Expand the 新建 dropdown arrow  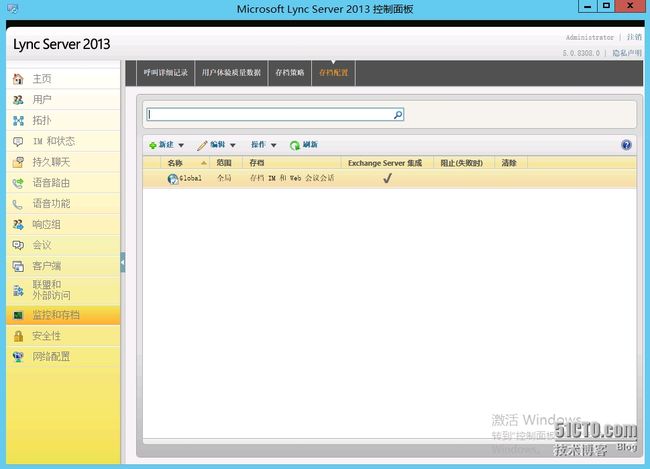(x=181, y=145)
